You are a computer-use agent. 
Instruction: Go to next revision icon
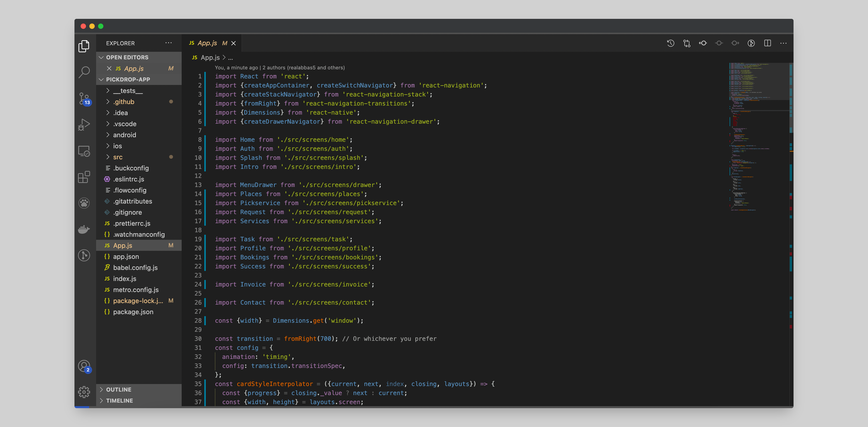click(x=735, y=43)
